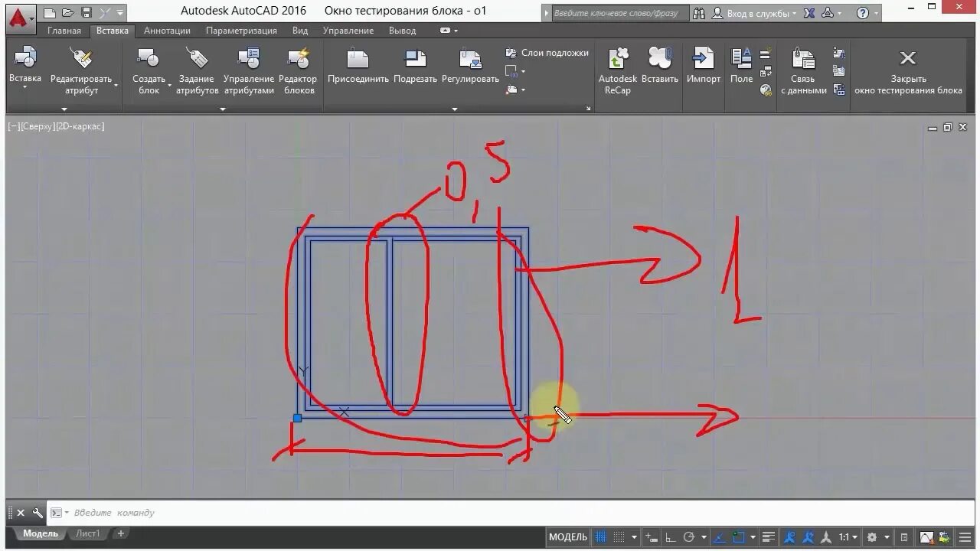
Task: Open the workspace switching gear icon
Action: (x=871, y=537)
